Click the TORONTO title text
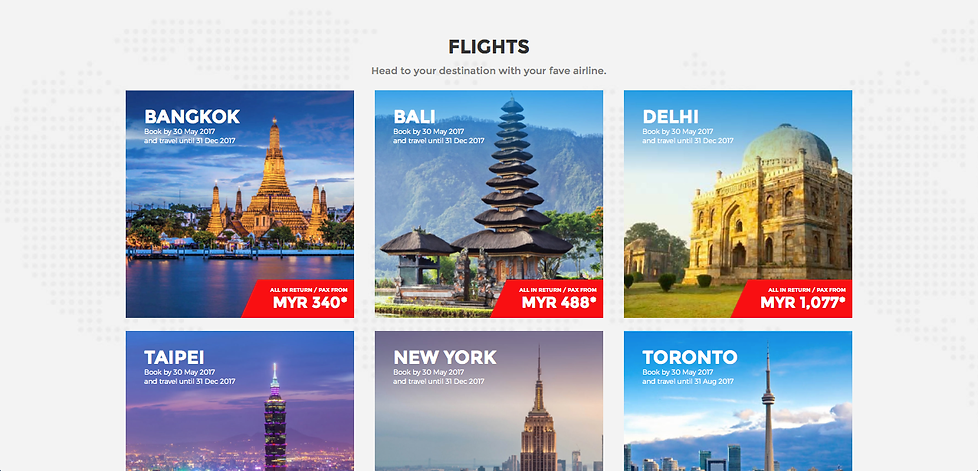Image resolution: width=978 pixels, height=471 pixels. coord(690,357)
